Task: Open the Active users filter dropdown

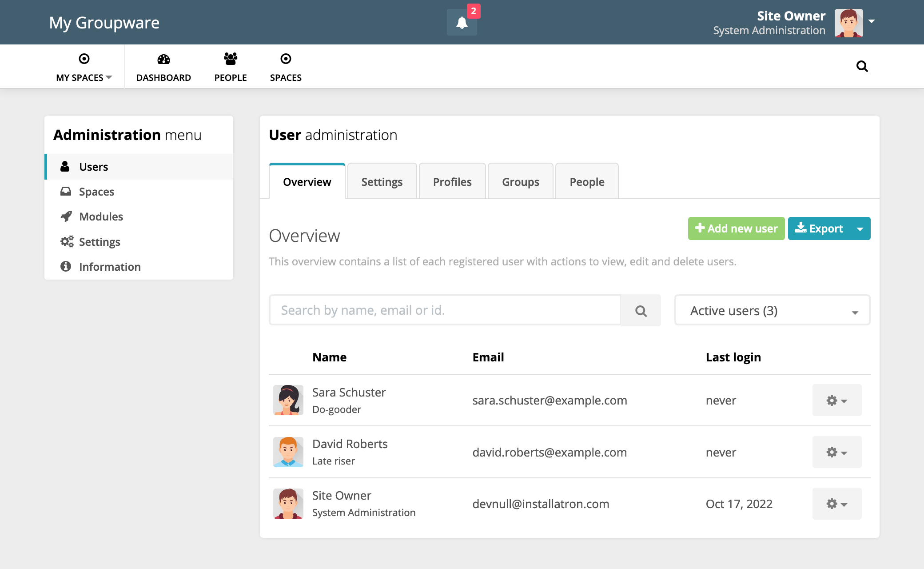Action: [x=772, y=311]
